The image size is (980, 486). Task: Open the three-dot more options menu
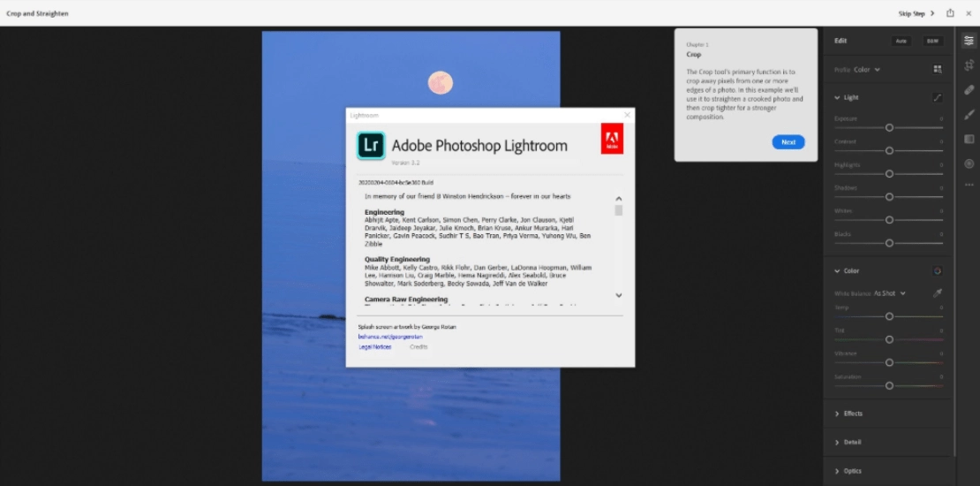tap(969, 185)
